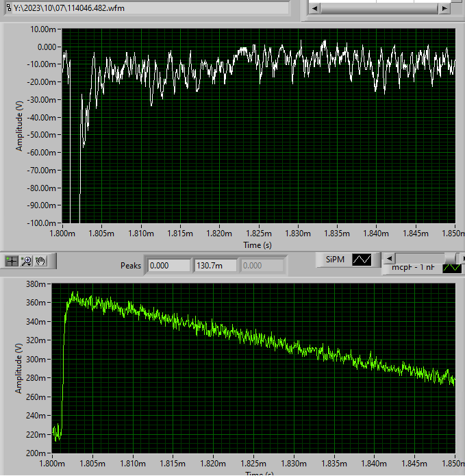Click the bottom graph 260m amplitude label
The width and height of the screenshot is (465, 476).
36,397
